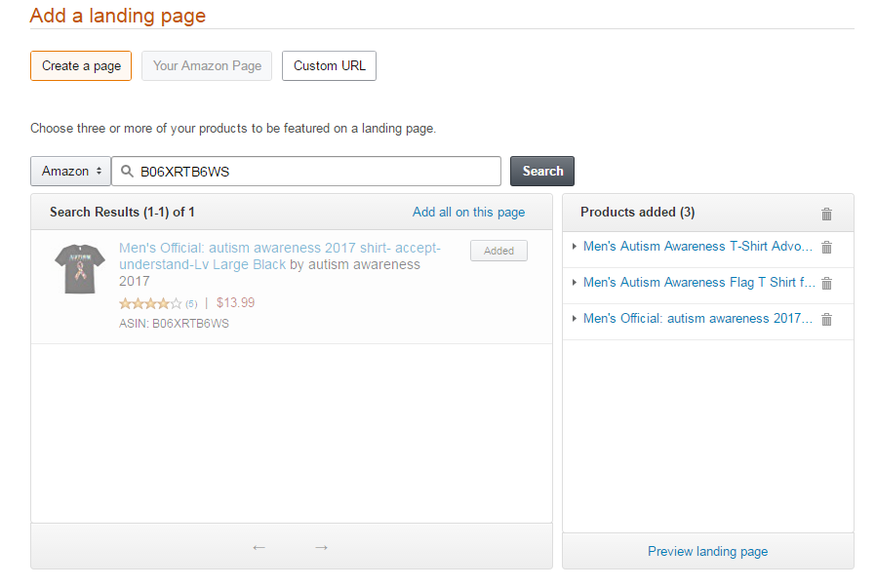876x588 pixels.
Task: Click the magnifier icon in the search box
Action: pos(127,171)
